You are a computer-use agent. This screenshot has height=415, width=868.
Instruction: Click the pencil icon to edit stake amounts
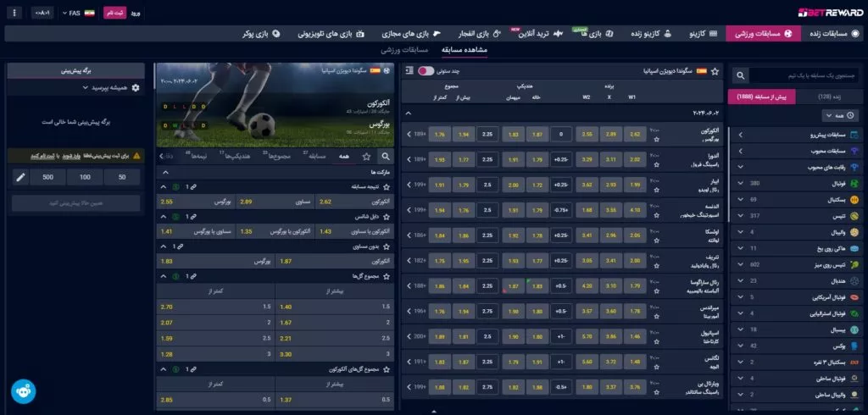click(x=22, y=177)
